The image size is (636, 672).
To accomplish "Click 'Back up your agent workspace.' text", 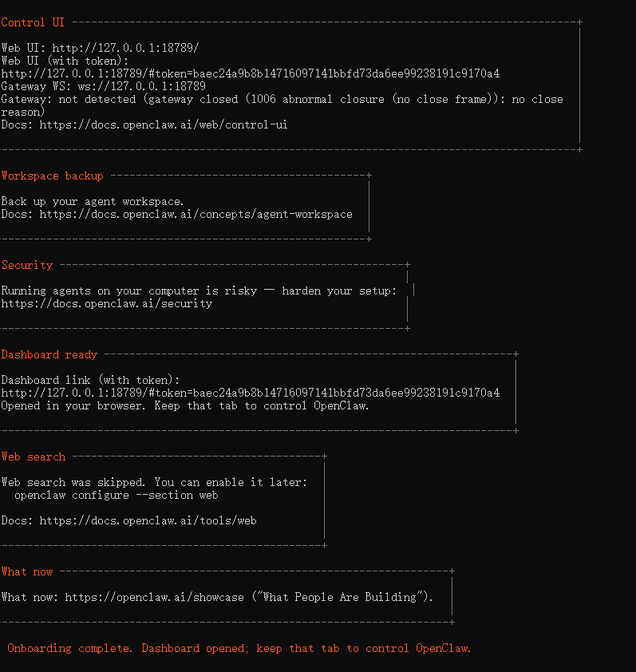I will click(x=93, y=201).
